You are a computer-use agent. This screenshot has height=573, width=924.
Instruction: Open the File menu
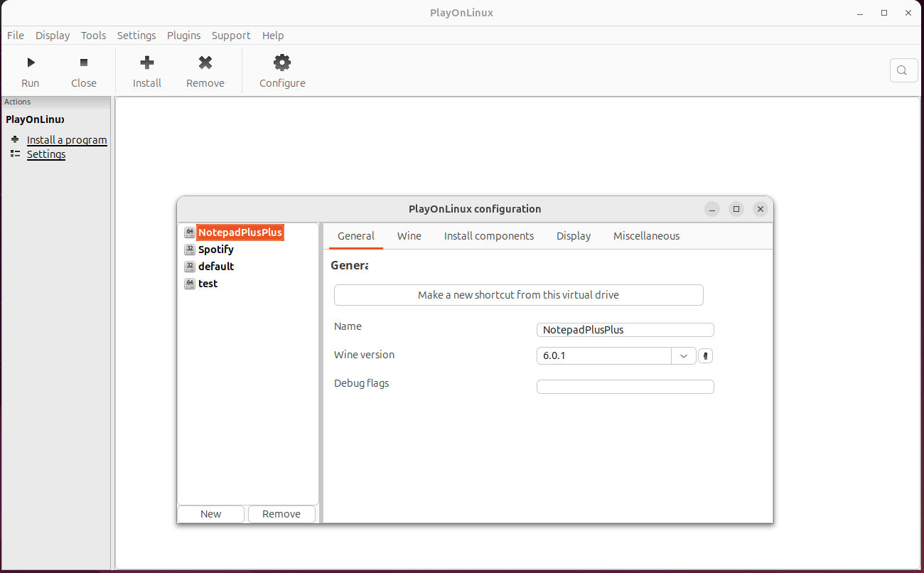tap(16, 36)
